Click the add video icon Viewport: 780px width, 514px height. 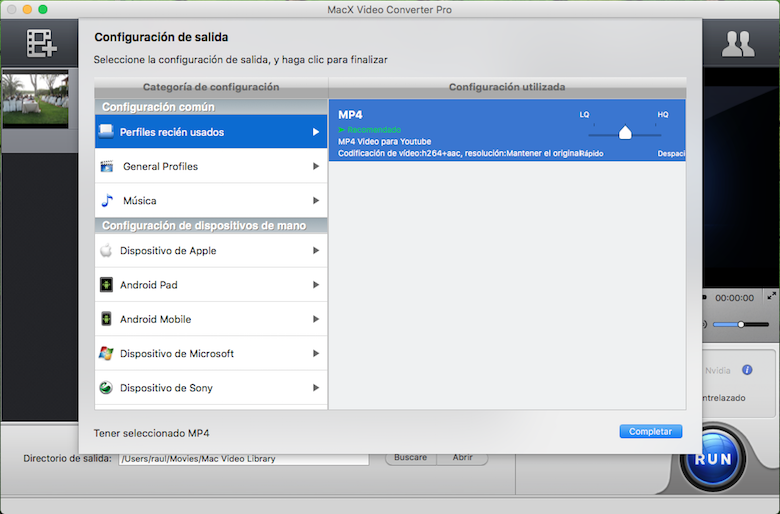42,43
